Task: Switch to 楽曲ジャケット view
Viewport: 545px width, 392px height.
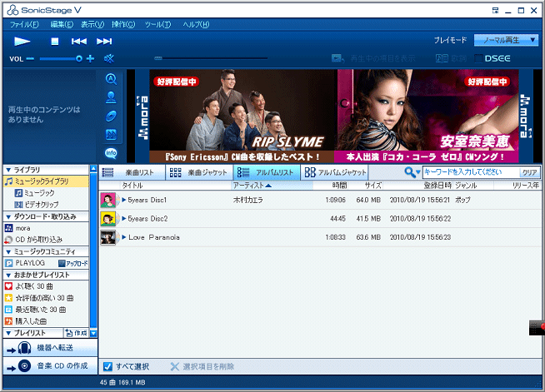Action: pos(199,172)
